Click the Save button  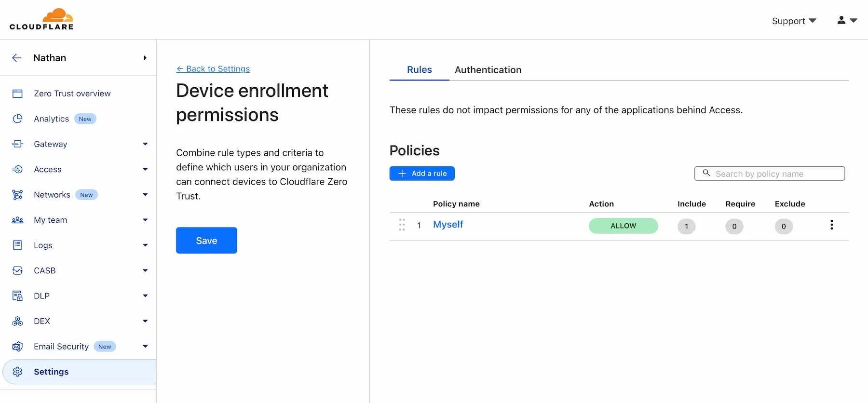[206, 241]
